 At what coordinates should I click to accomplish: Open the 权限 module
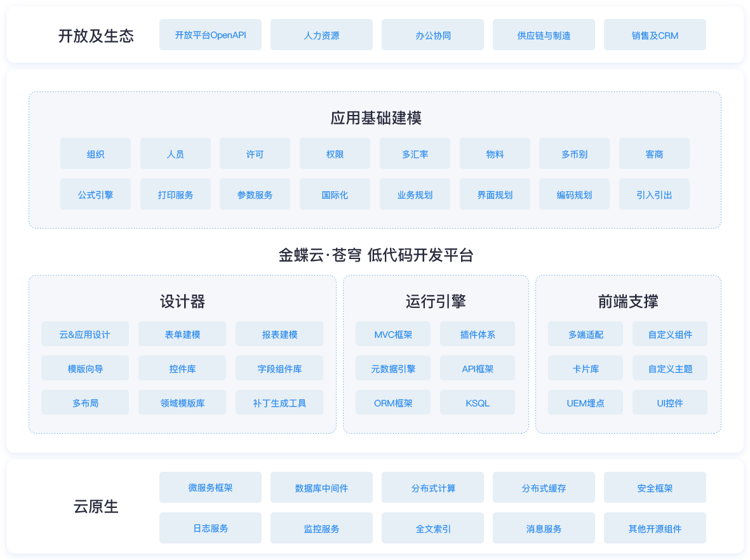[x=335, y=153]
